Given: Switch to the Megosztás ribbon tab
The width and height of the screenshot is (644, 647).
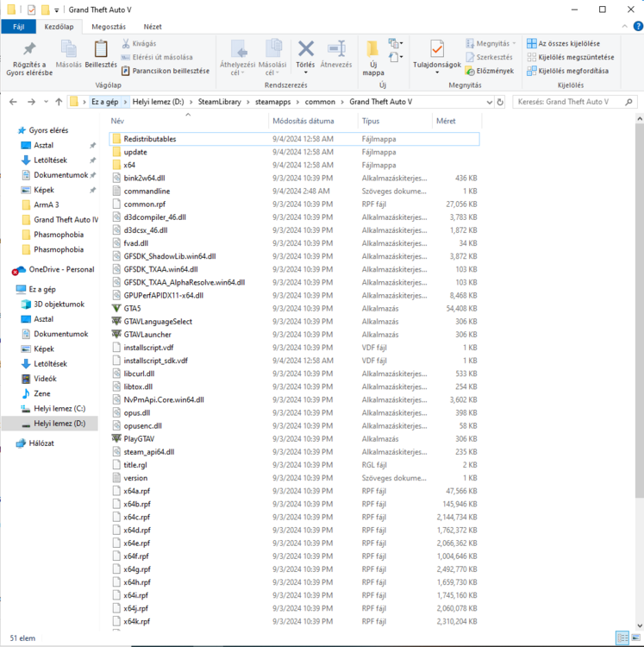Looking at the screenshot, I should click(x=109, y=27).
